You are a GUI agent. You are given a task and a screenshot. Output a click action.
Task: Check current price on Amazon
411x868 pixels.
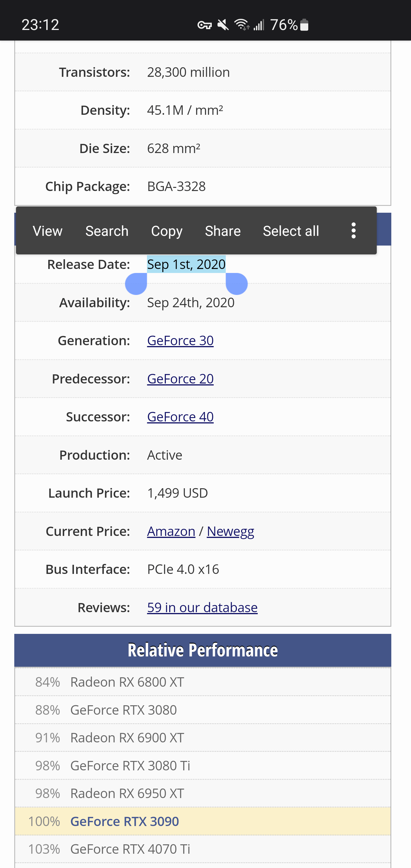[171, 531]
